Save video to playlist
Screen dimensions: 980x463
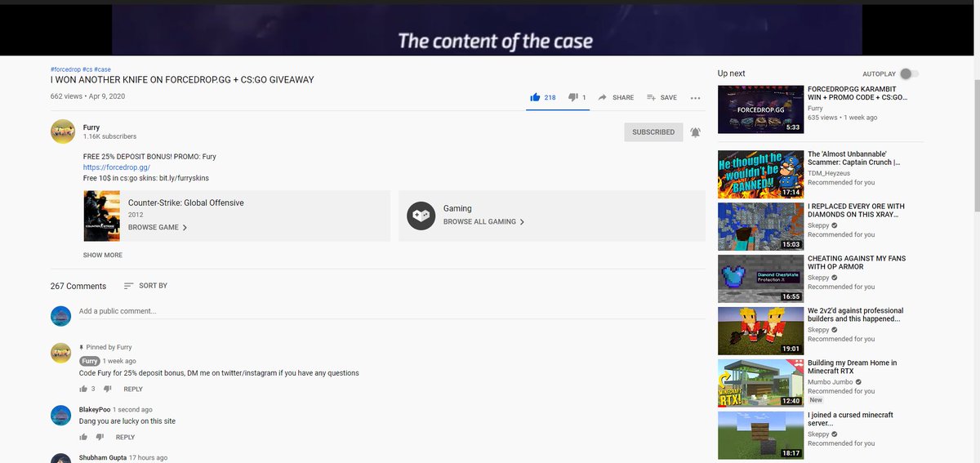click(661, 97)
